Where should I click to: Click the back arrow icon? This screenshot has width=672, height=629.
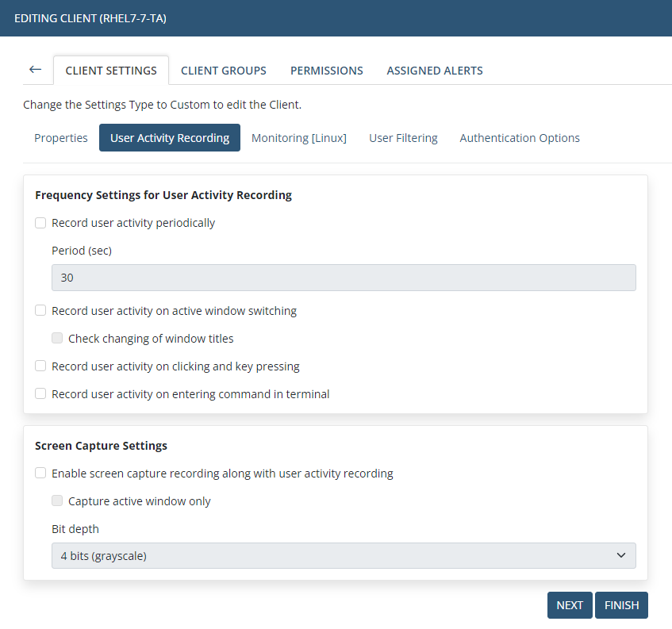tap(35, 70)
